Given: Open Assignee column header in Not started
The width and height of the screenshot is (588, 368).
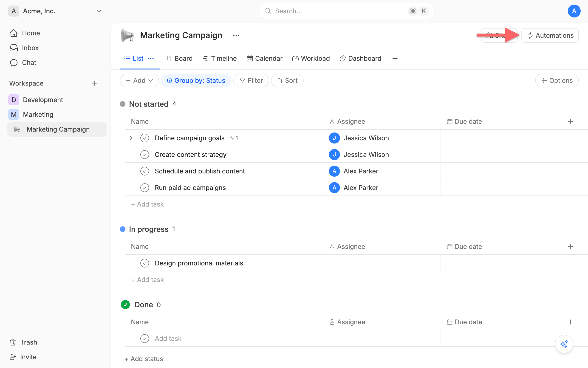Looking at the screenshot, I should point(347,121).
